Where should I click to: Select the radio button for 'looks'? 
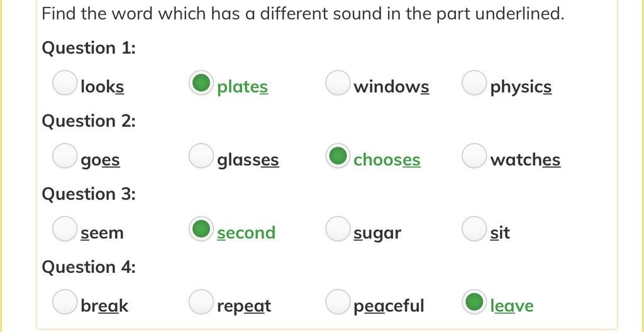coord(65,82)
